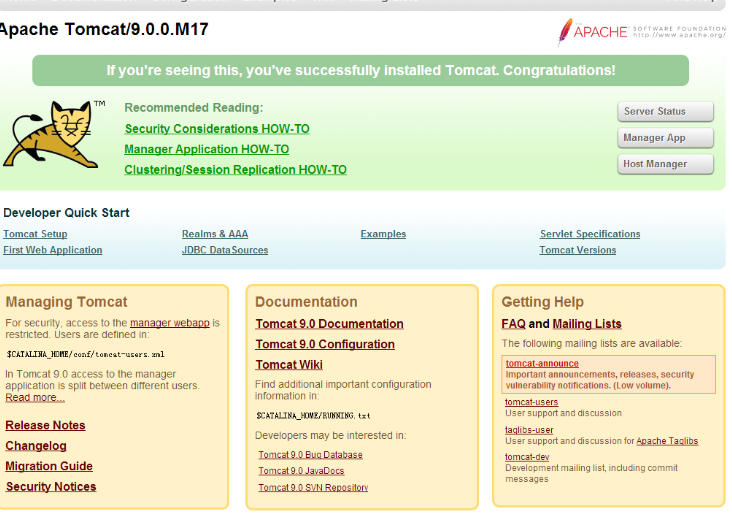
Task: Click the Apache feather logo
Action: pyautogui.click(x=566, y=32)
